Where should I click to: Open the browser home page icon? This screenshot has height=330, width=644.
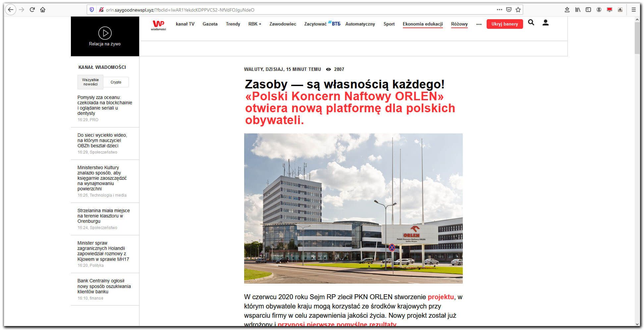tap(43, 10)
